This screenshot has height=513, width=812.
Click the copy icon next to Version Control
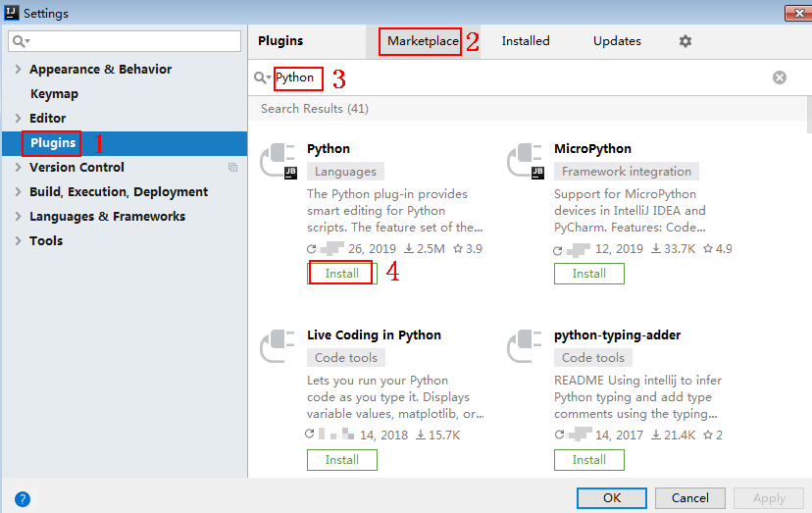point(233,168)
